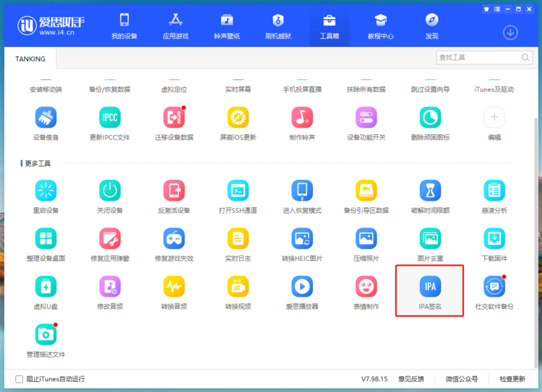Open the 教程中心 tab
Viewport: 542px width, 392px height.
381,26
